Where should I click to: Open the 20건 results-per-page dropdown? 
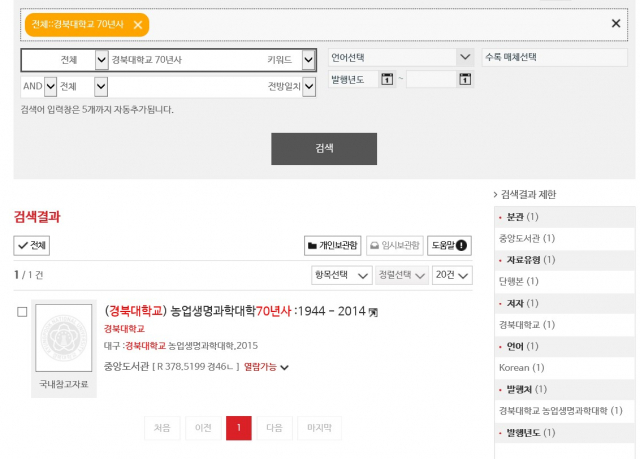point(452,275)
